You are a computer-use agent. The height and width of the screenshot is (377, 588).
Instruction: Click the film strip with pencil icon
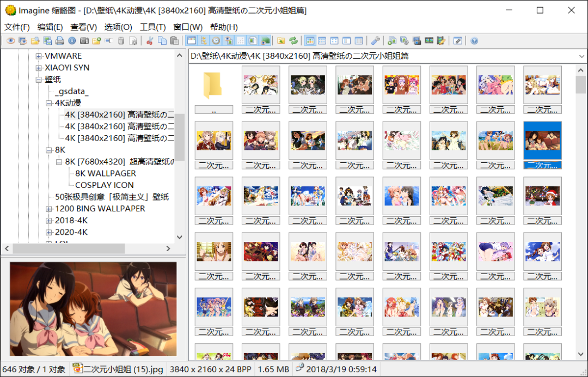(441, 41)
